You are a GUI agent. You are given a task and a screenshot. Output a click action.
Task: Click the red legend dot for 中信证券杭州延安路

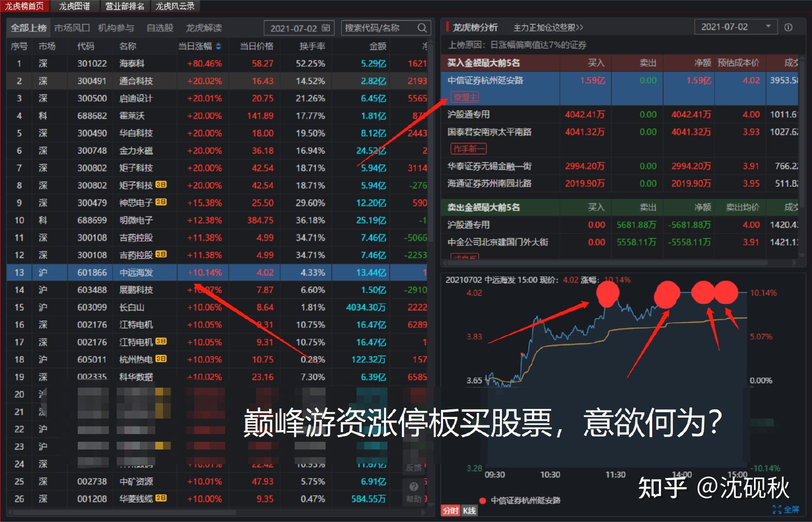(x=482, y=501)
